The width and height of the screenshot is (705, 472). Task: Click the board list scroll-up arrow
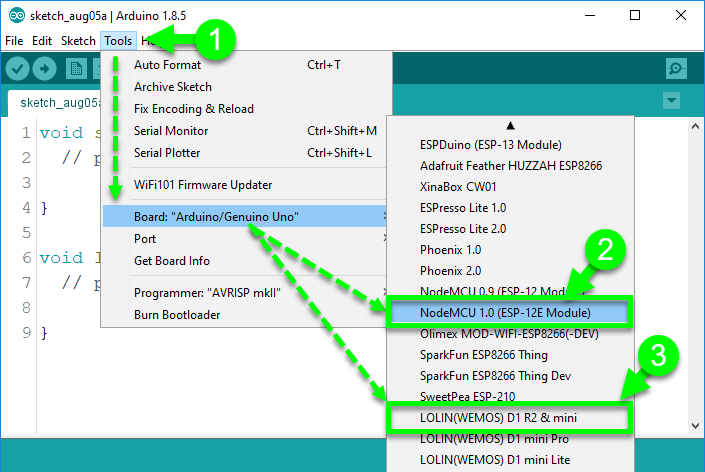510,125
